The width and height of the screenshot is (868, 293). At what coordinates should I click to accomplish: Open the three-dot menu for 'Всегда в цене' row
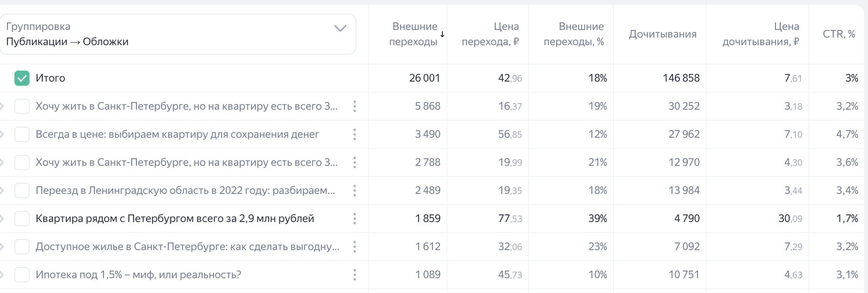tap(354, 134)
